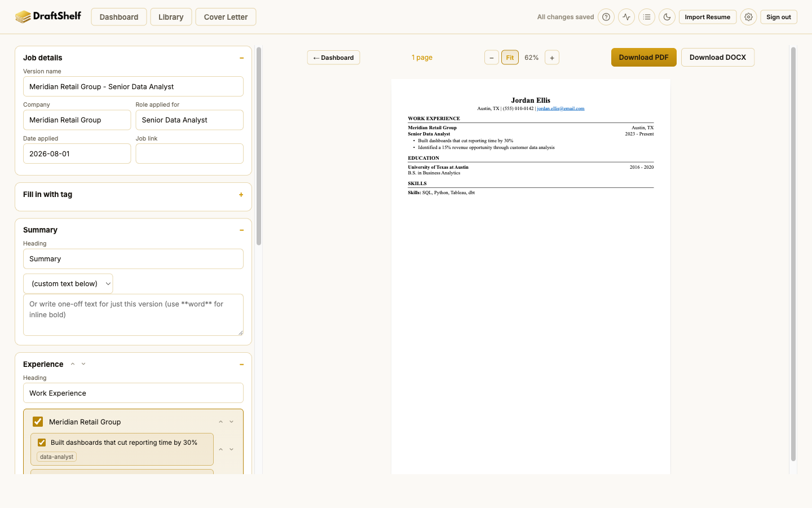
Task: Download the resume as PDF
Action: pyautogui.click(x=644, y=58)
